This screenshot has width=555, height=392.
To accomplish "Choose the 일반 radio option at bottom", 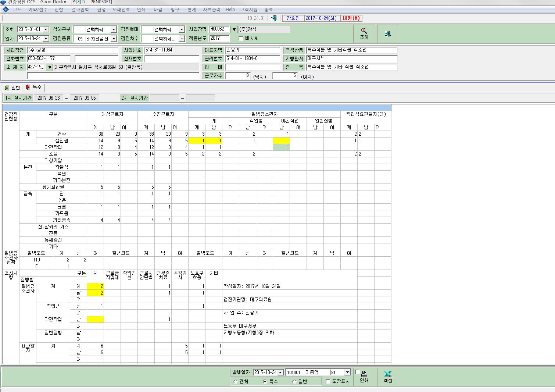I will pos(294,382).
